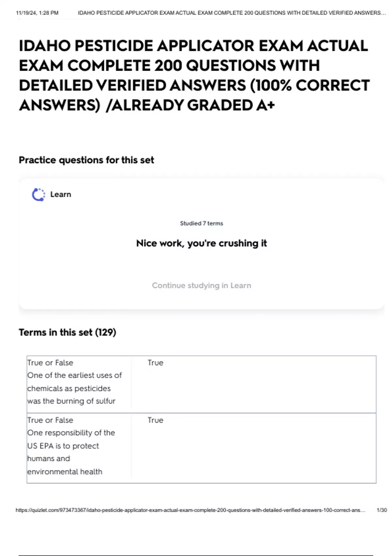
Task: Click the Learn label beside the icon
Action: click(60, 195)
